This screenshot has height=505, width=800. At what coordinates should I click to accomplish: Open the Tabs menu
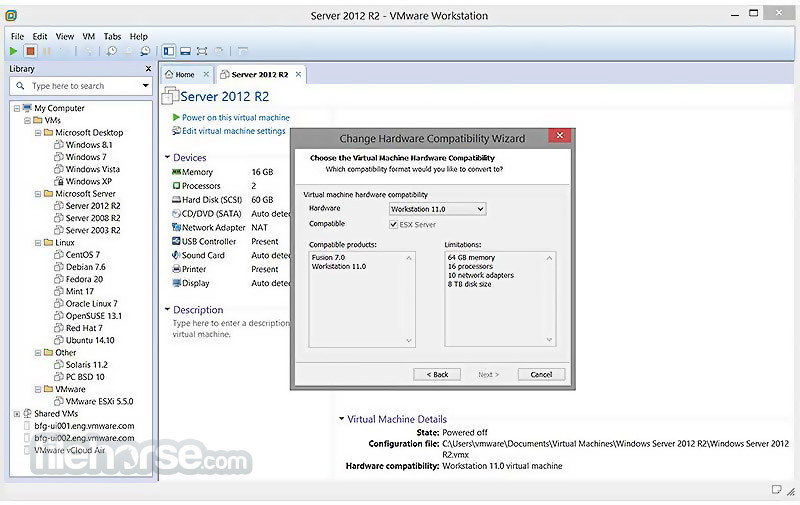(112, 36)
